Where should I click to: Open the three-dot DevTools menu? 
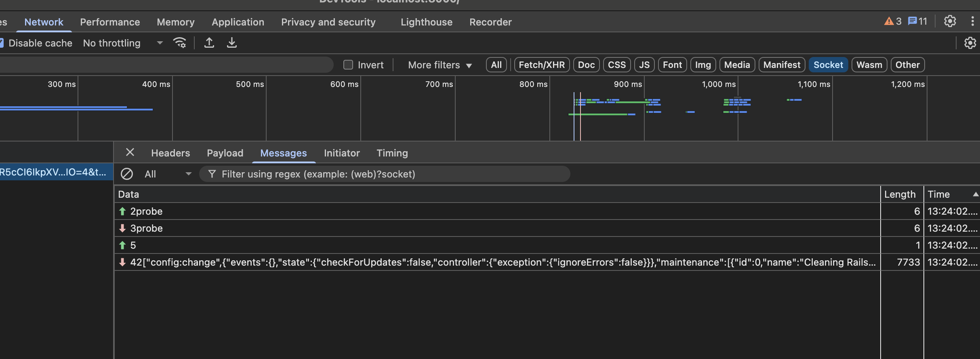(x=972, y=21)
